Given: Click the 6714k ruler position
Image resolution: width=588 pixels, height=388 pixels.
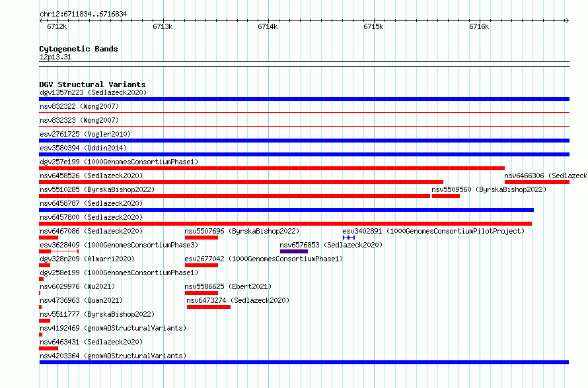Looking at the screenshot, I should 268,26.
